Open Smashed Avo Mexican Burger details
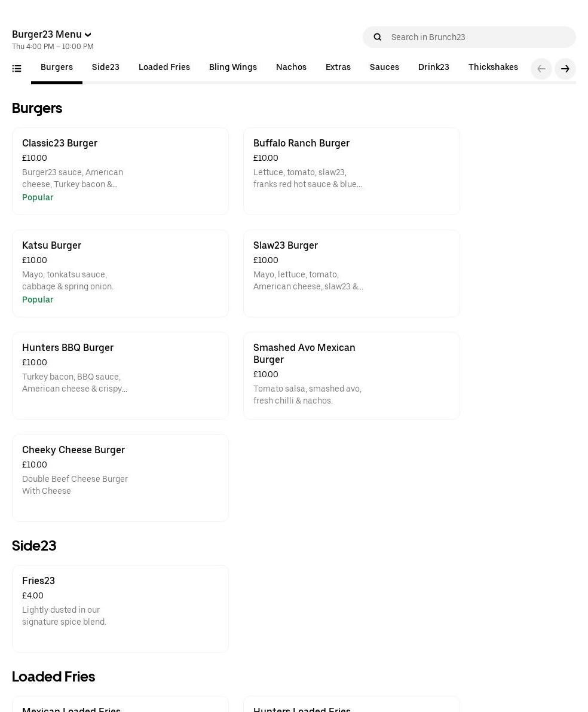Viewport: 588px width, 712px height. [351, 375]
